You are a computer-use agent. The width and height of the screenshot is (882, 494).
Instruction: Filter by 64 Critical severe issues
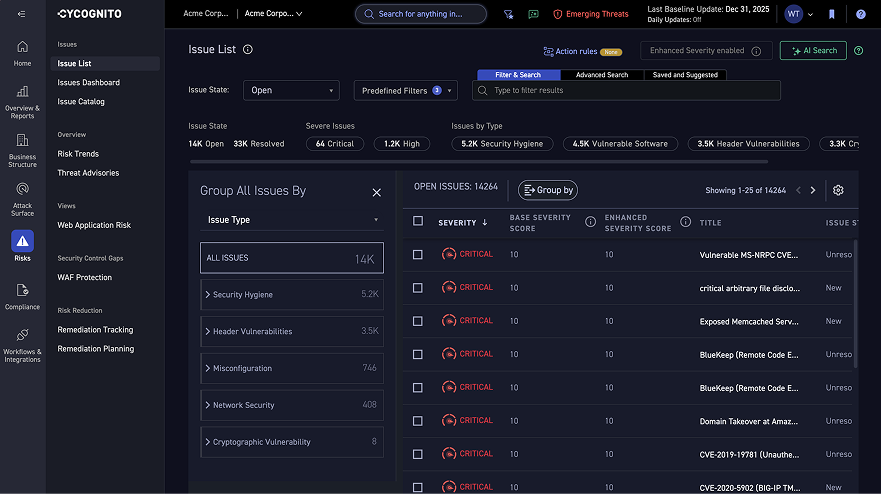(x=334, y=144)
